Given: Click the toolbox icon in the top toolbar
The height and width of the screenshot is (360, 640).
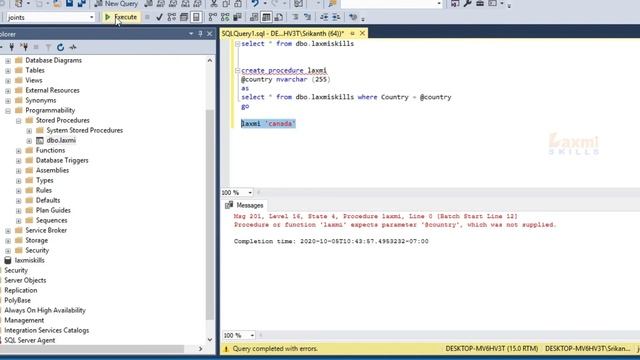Looking at the screenshot, I should [x=480, y=4].
